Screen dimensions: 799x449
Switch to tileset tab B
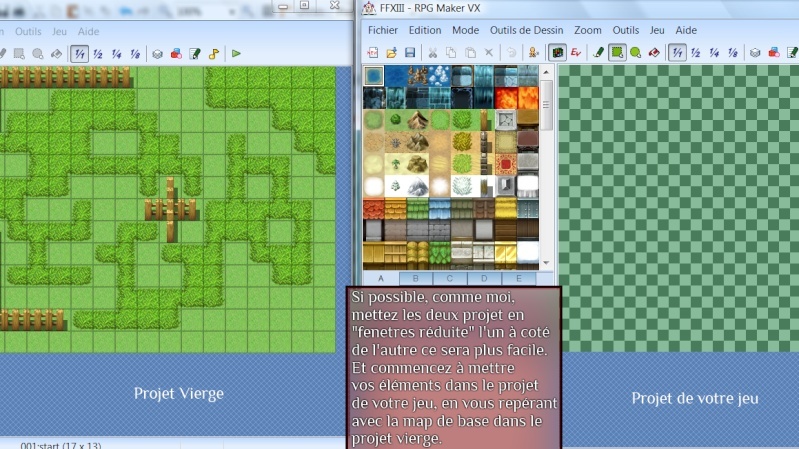415,278
